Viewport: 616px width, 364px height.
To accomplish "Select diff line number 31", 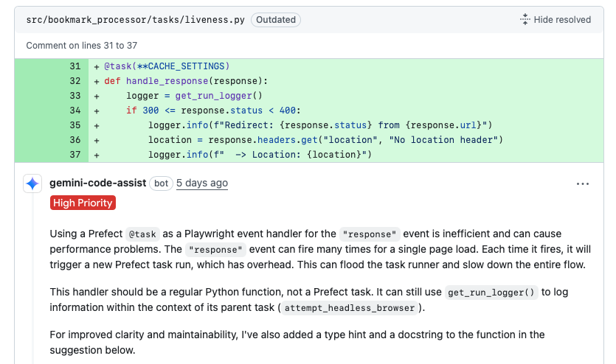I will coord(75,66).
